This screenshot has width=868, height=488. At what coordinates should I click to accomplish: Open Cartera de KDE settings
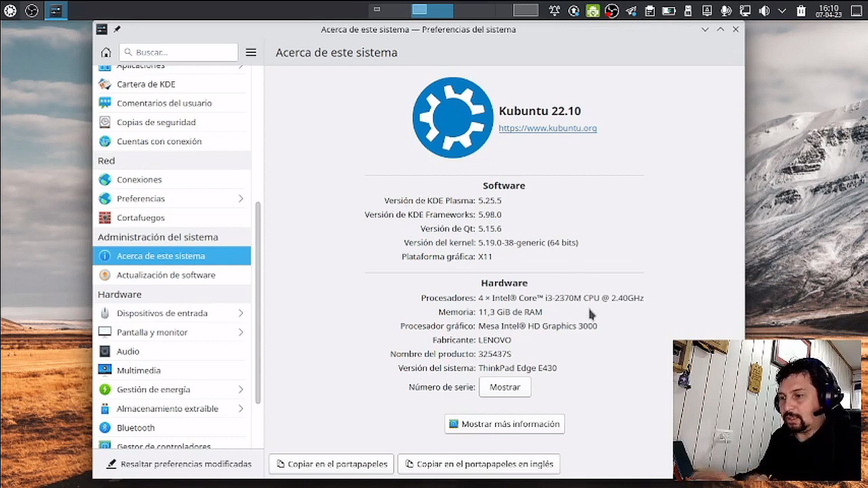coord(172,84)
